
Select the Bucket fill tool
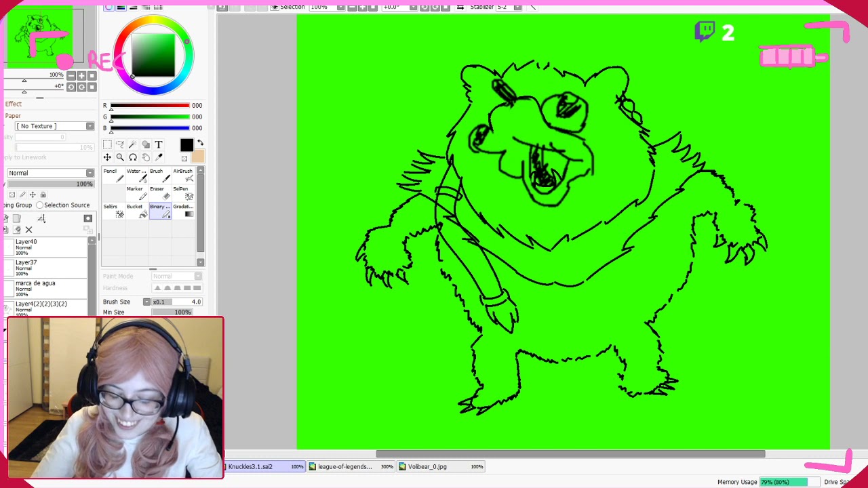tap(136, 210)
